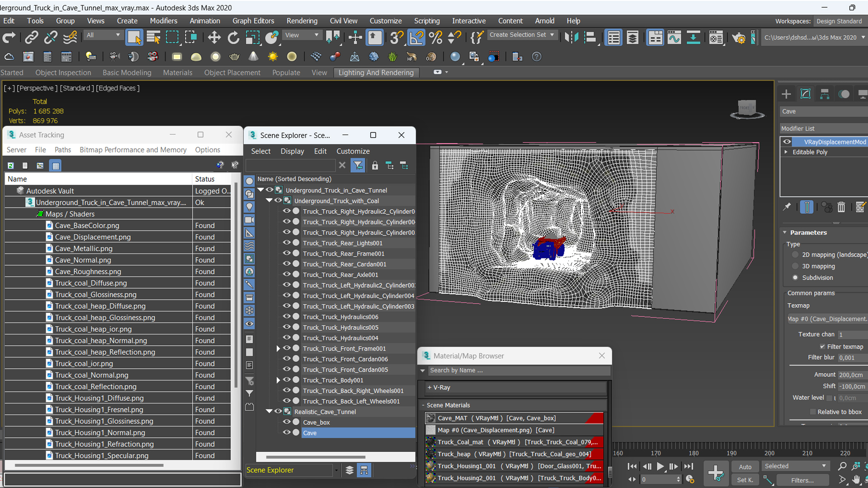Toggle Percent Snap in main toolbar
The height and width of the screenshot is (488, 868).
pyautogui.click(x=435, y=38)
